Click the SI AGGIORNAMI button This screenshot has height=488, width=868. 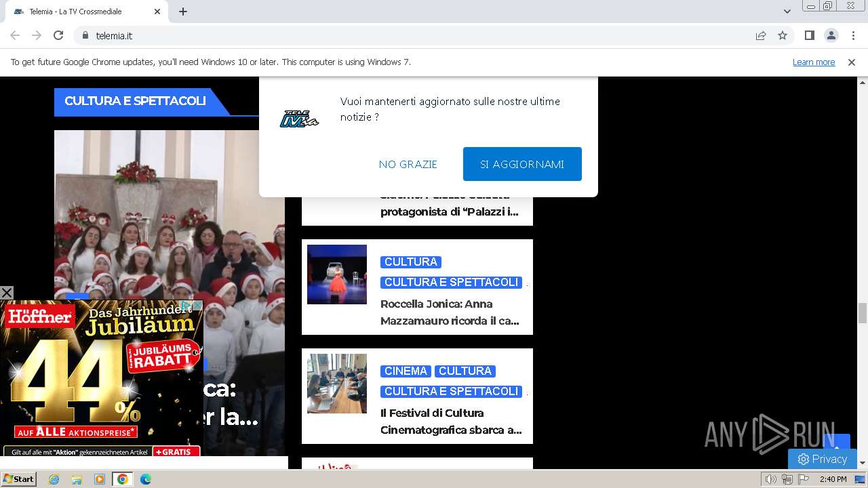point(522,164)
